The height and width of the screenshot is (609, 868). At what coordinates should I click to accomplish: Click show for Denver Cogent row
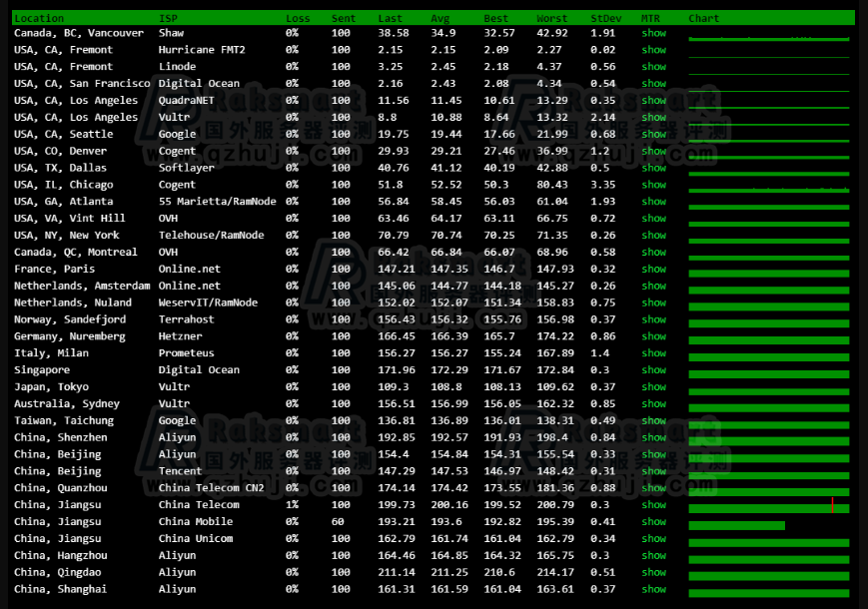pyautogui.click(x=654, y=151)
